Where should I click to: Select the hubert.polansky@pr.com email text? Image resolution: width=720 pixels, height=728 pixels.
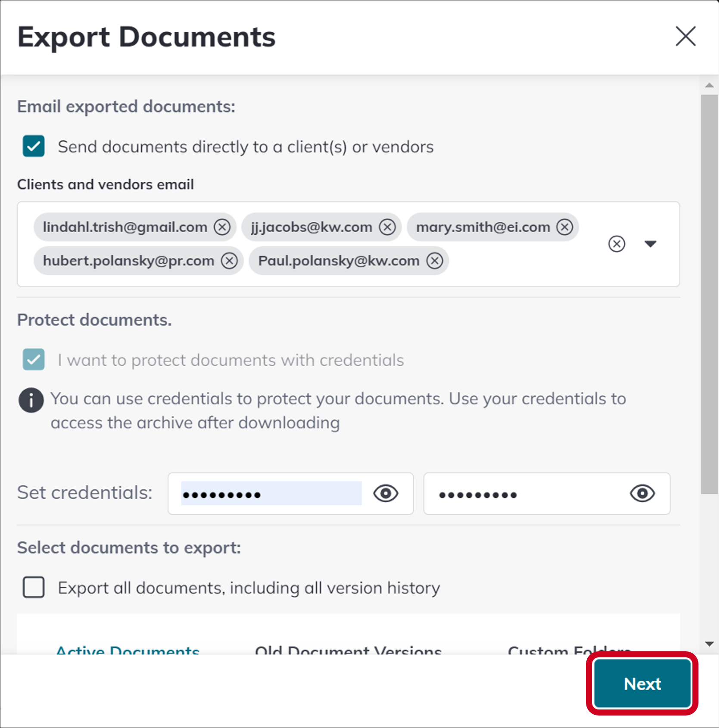128,261
